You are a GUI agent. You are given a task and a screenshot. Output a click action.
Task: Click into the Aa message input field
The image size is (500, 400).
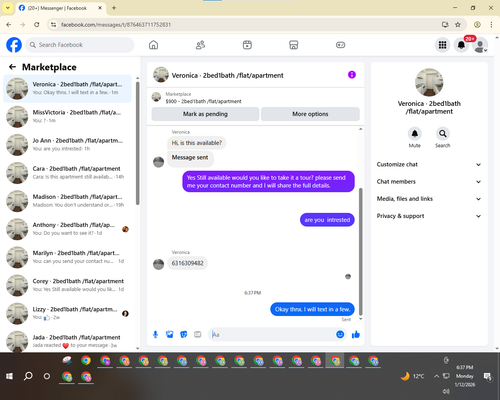(271, 334)
